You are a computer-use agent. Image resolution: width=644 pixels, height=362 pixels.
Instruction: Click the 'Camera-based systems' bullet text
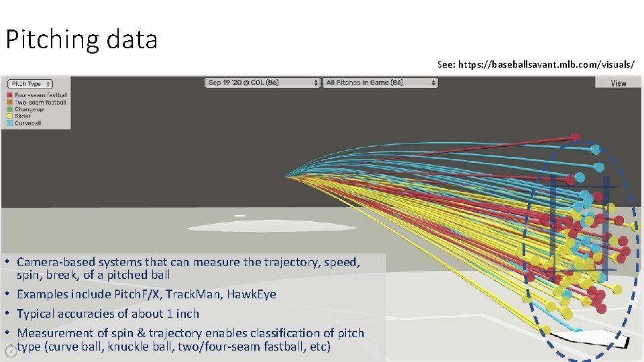click(x=188, y=268)
